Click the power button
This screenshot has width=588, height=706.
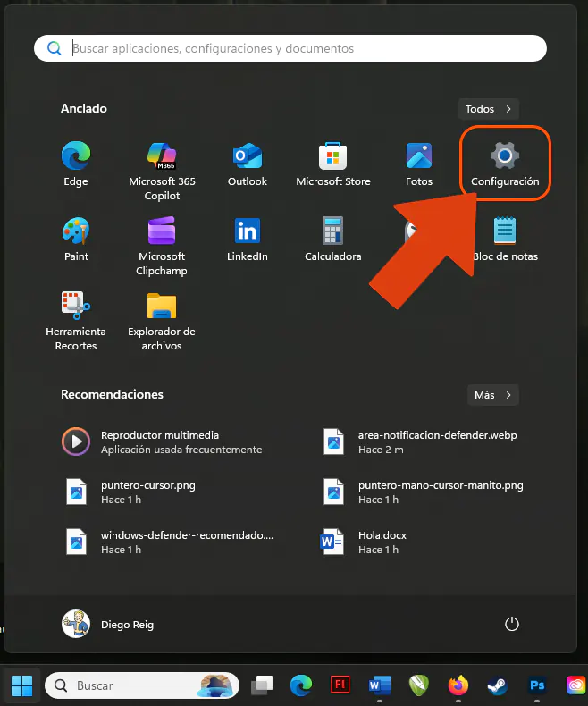coord(511,624)
